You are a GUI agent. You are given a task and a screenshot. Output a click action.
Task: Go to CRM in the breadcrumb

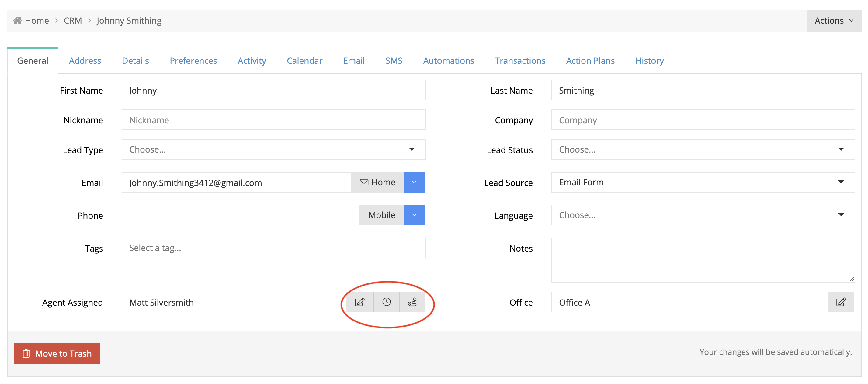[x=72, y=21]
